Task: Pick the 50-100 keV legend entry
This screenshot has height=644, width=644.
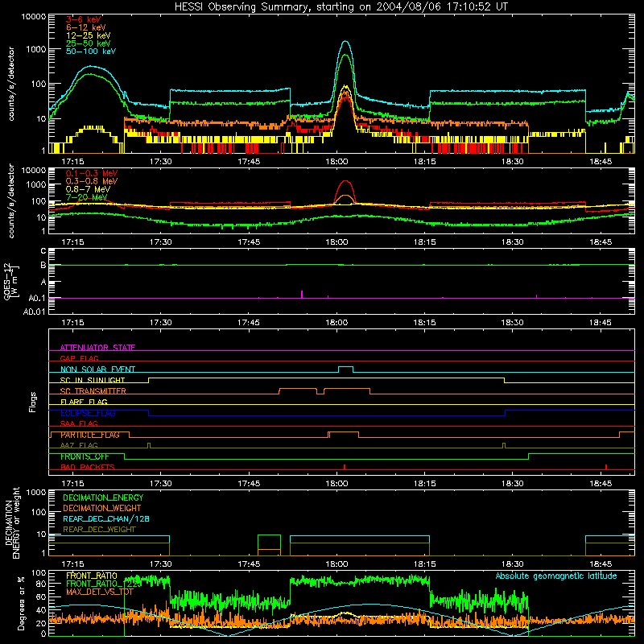Action: (x=91, y=52)
